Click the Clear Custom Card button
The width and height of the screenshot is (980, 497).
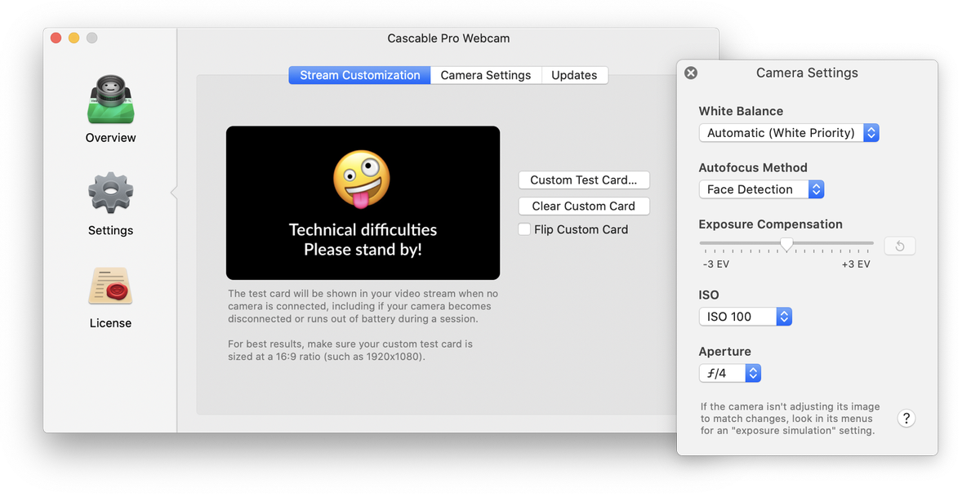[584, 206]
